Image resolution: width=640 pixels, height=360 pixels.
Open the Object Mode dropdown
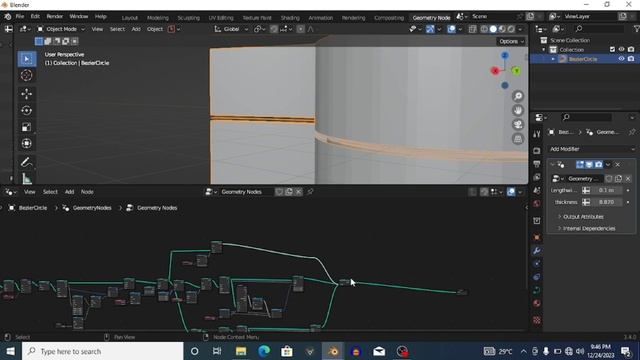tap(61, 29)
